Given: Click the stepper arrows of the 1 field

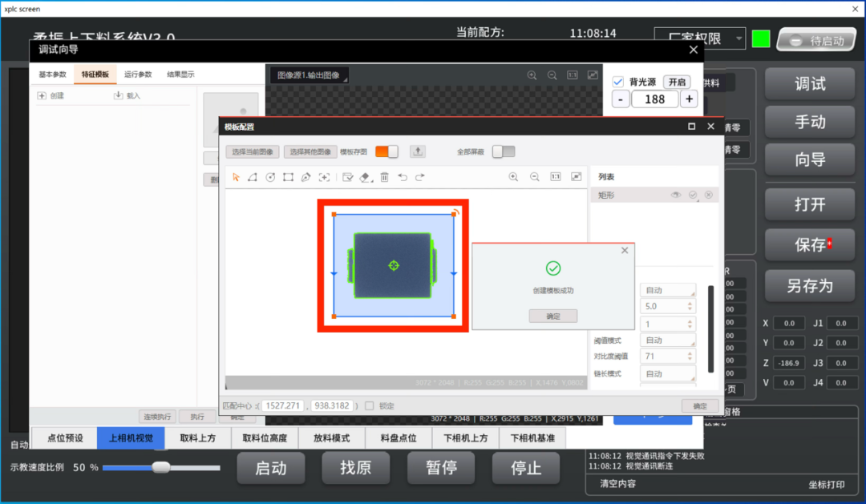Looking at the screenshot, I should coord(690,324).
